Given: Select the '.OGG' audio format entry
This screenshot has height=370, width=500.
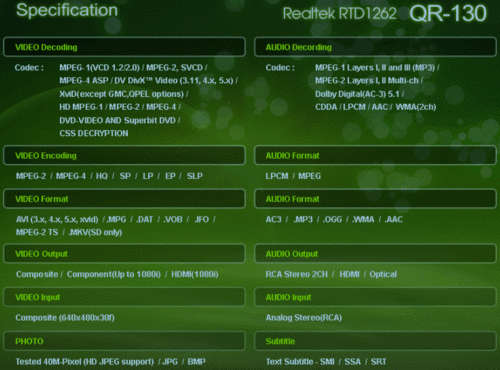Looking at the screenshot, I should (x=332, y=220).
